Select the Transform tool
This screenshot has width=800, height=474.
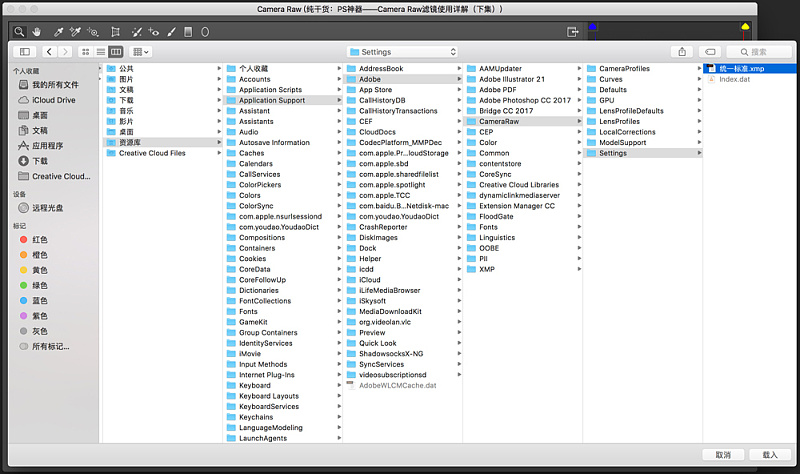click(x=115, y=32)
